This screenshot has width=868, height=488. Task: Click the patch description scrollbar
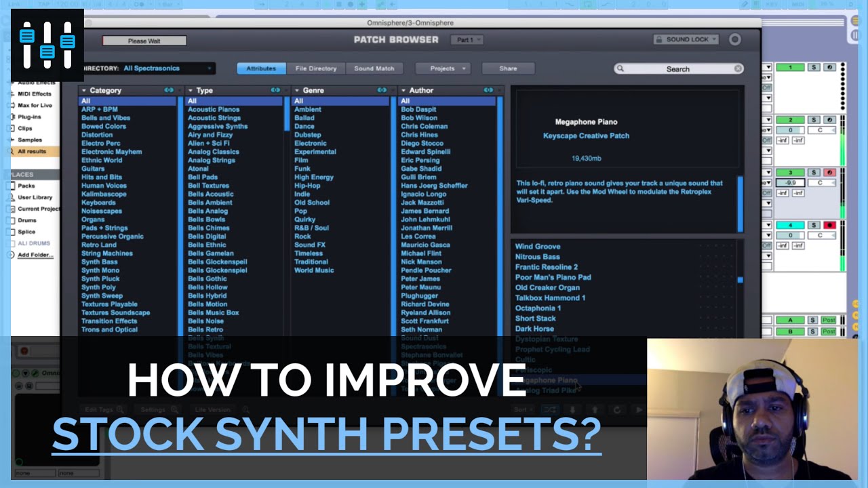pyautogui.click(x=741, y=203)
